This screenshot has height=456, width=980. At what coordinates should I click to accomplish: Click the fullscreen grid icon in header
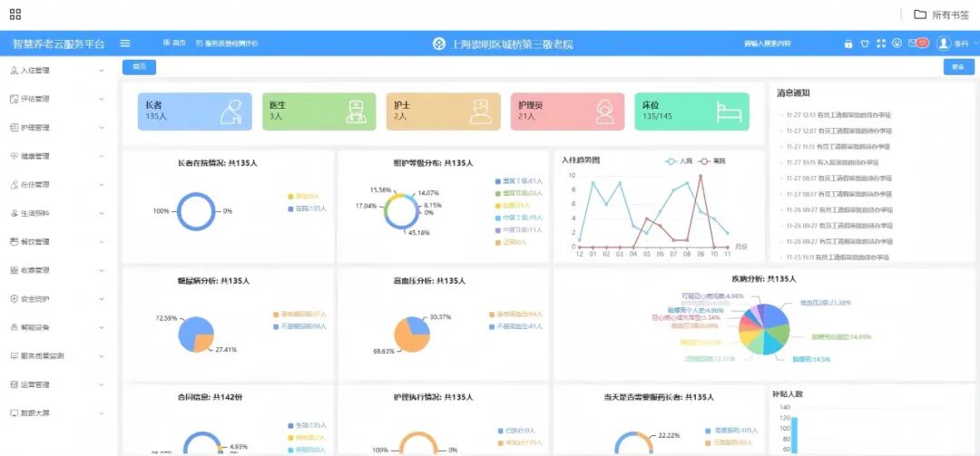coord(880,44)
